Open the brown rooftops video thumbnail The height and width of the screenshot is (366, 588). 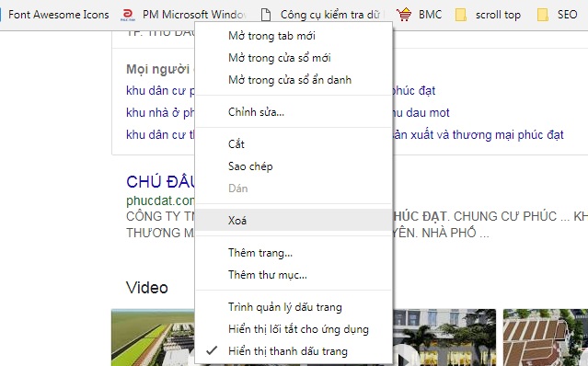(546, 337)
